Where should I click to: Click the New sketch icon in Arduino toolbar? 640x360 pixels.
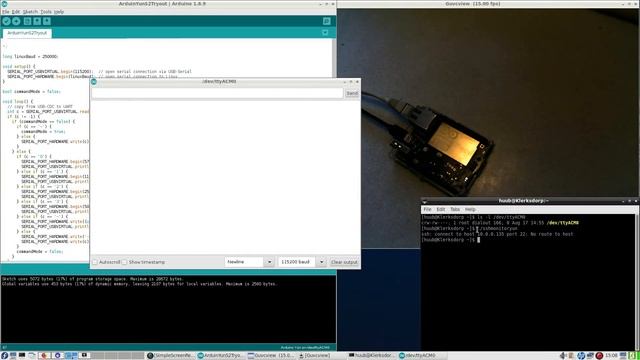click(x=27, y=21)
